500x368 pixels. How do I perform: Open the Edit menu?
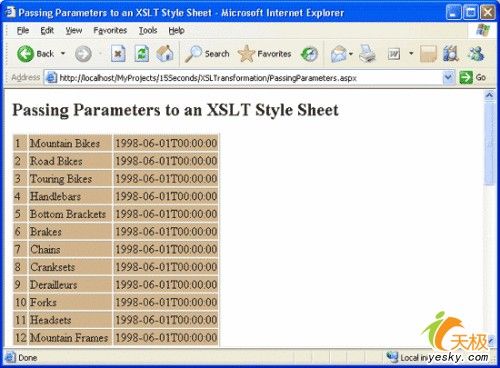point(47,30)
